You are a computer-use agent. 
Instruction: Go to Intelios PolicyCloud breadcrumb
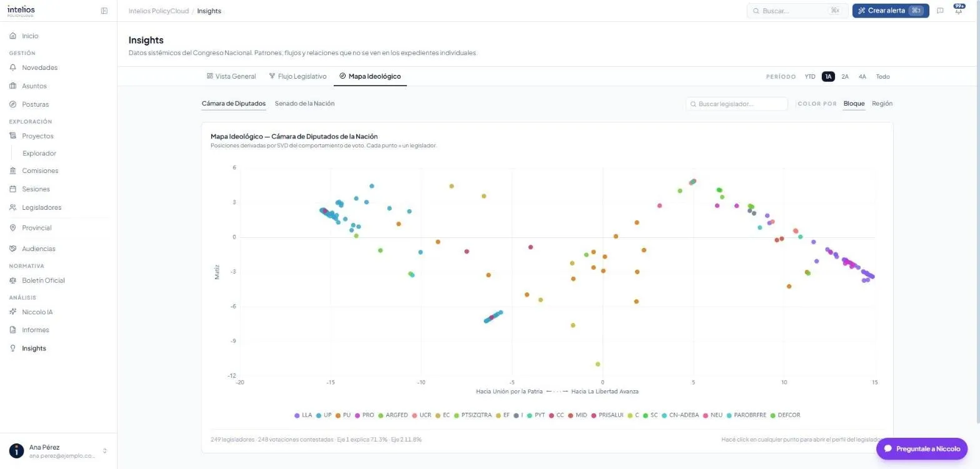click(x=158, y=11)
